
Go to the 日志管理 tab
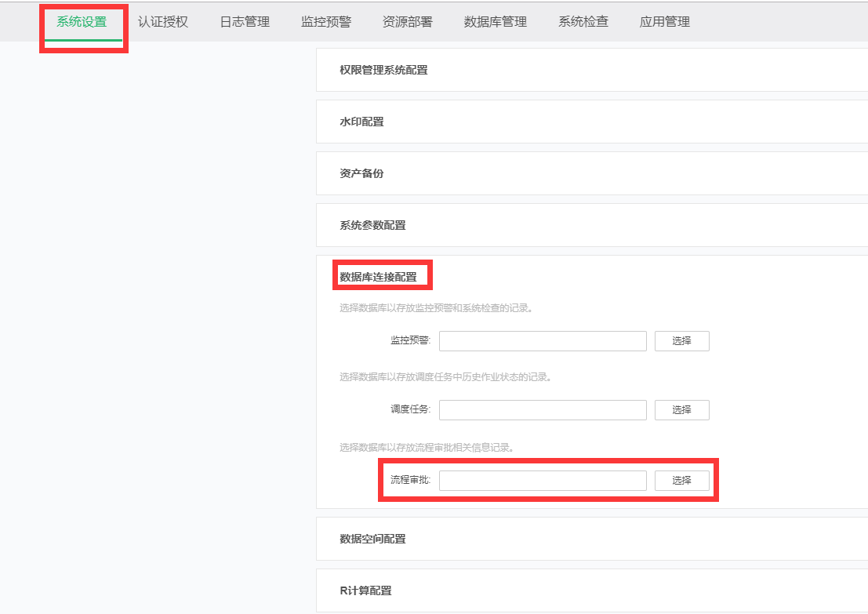click(x=245, y=22)
